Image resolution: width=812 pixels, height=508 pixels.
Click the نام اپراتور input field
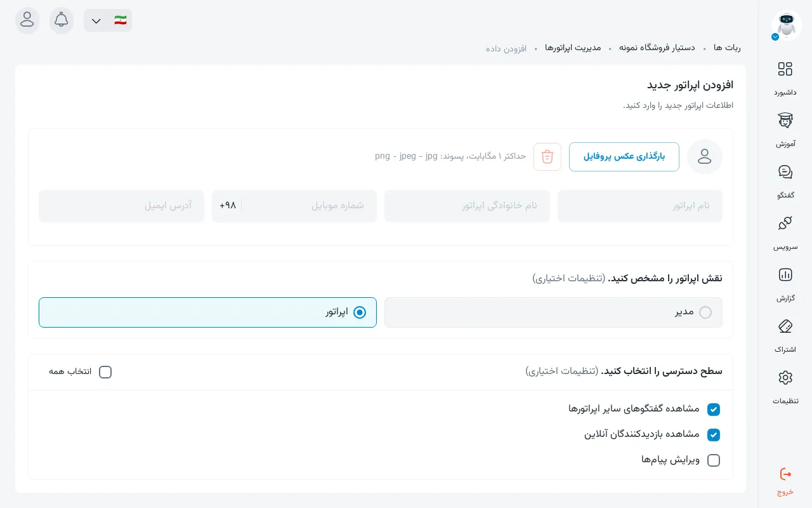640,206
